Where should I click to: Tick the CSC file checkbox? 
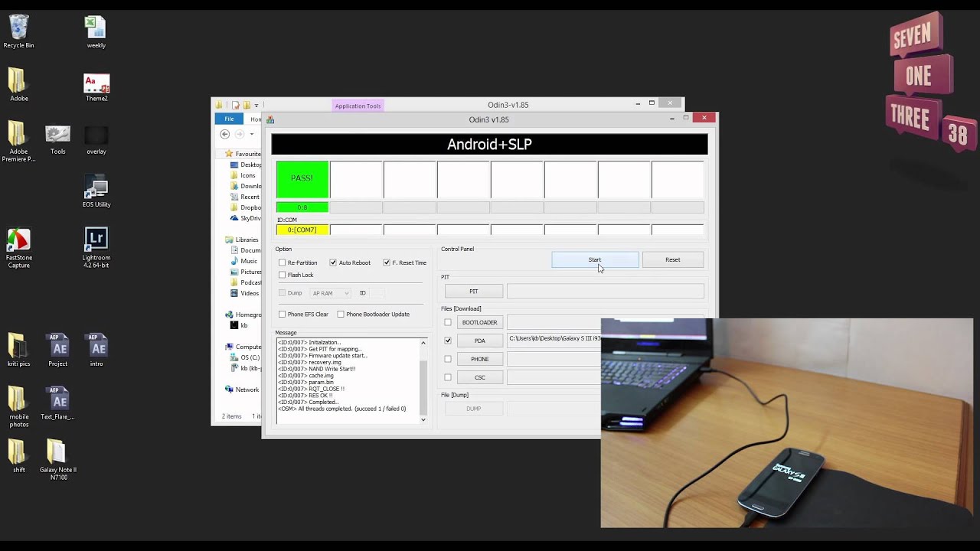click(448, 377)
